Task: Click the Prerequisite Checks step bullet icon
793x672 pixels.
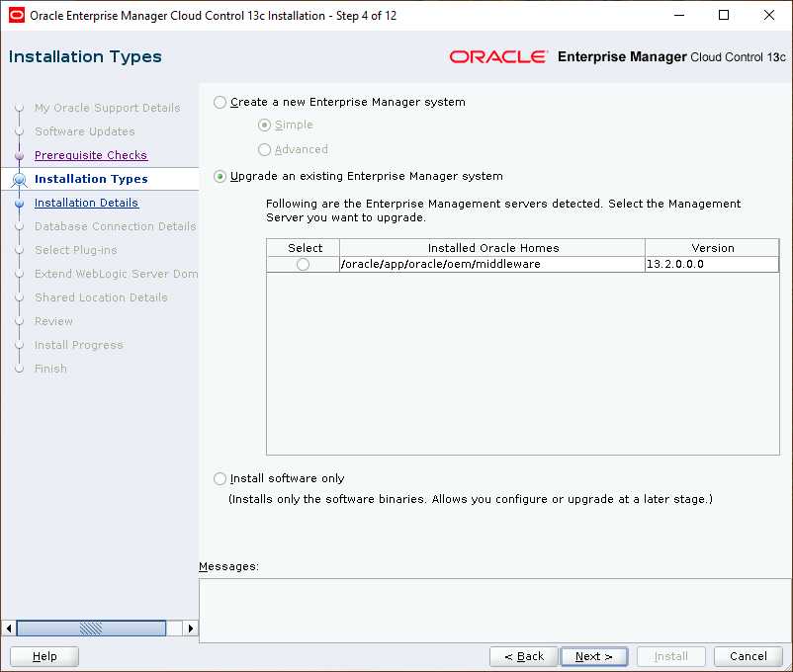Action: point(19,156)
